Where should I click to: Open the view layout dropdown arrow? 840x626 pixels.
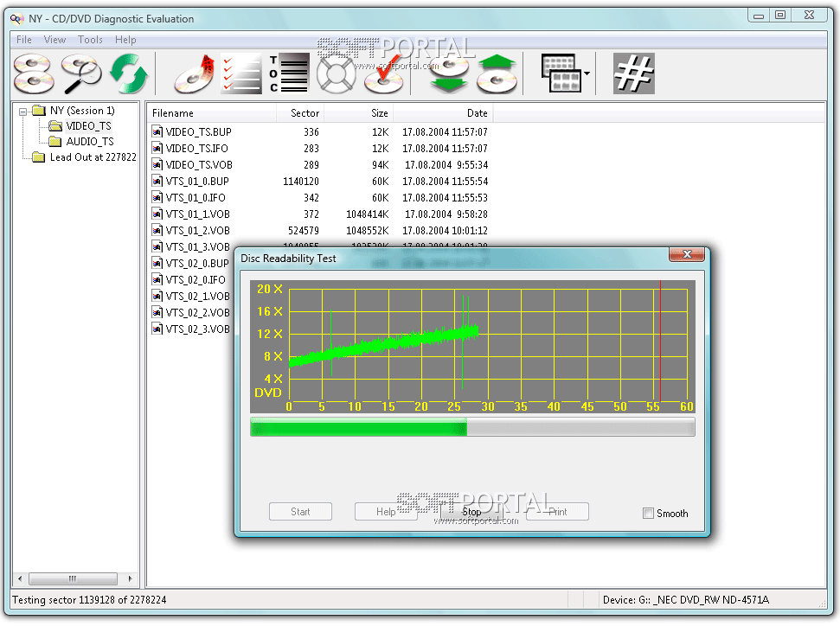click(587, 74)
